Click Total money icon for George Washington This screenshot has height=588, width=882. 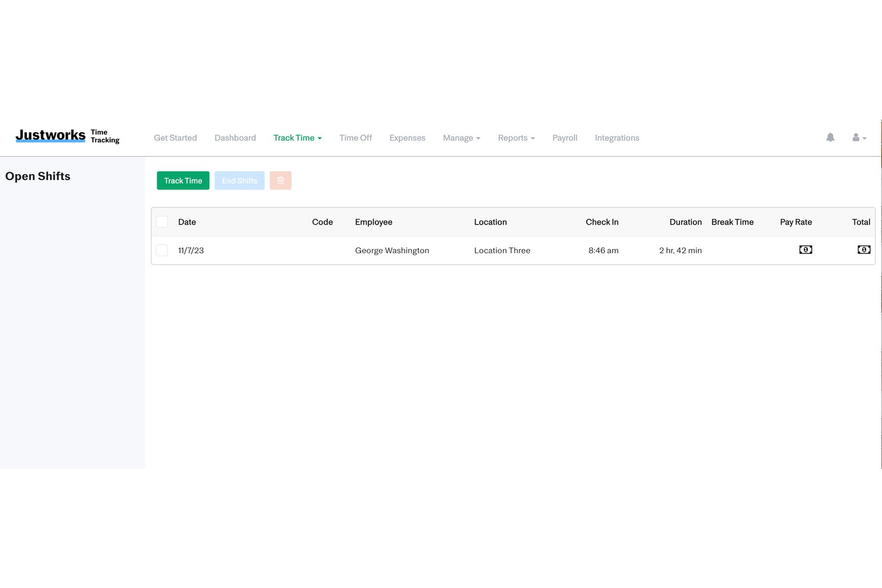point(864,250)
